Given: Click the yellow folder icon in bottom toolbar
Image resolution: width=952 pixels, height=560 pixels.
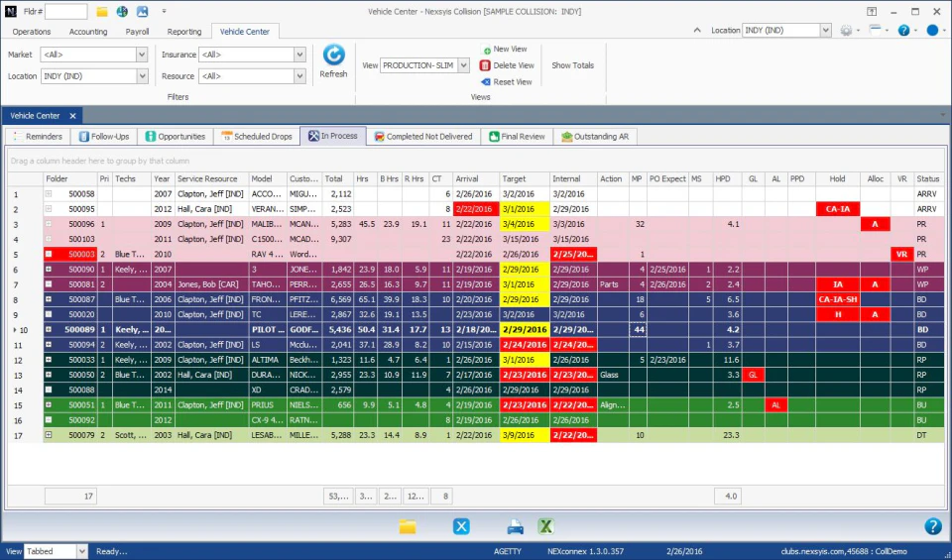Looking at the screenshot, I should [x=408, y=526].
